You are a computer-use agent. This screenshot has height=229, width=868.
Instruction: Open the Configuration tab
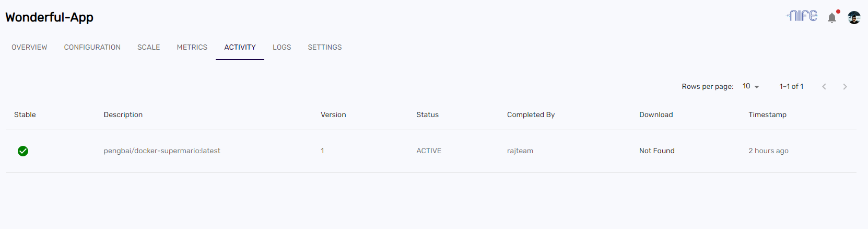92,47
